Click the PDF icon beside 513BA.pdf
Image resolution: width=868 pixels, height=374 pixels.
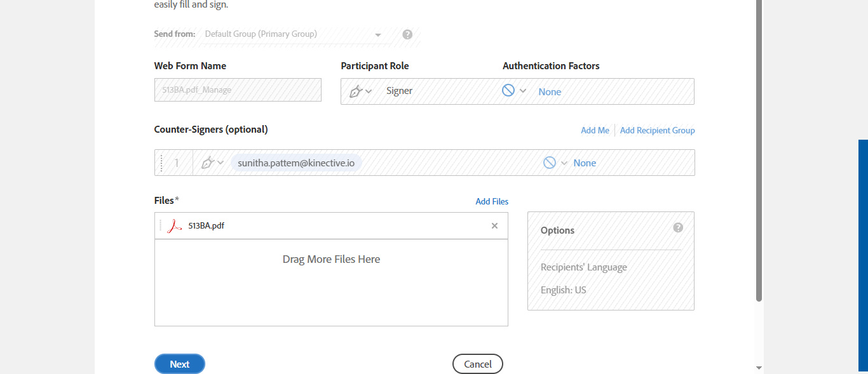(174, 226)
